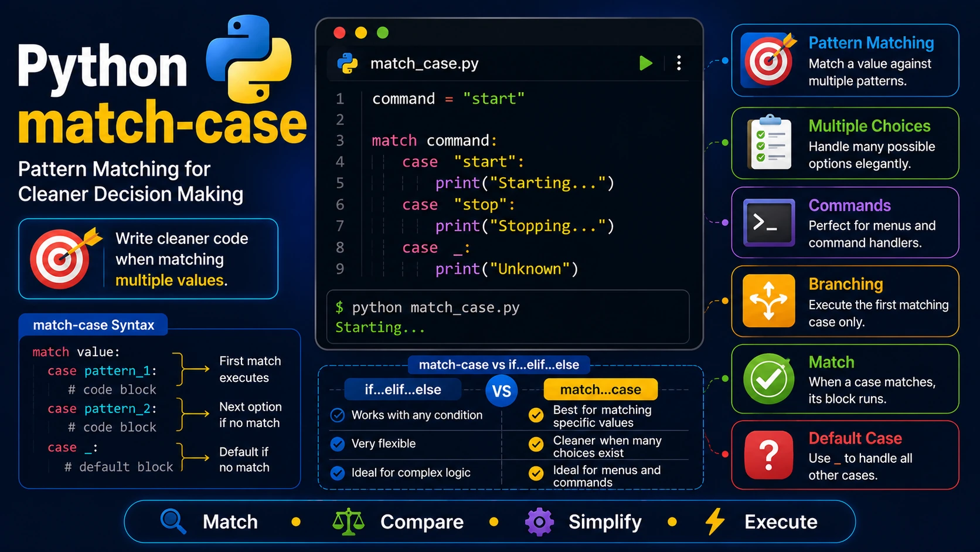
Task: Open the three-dot menu in editor header
Action: tap(679, 63)
